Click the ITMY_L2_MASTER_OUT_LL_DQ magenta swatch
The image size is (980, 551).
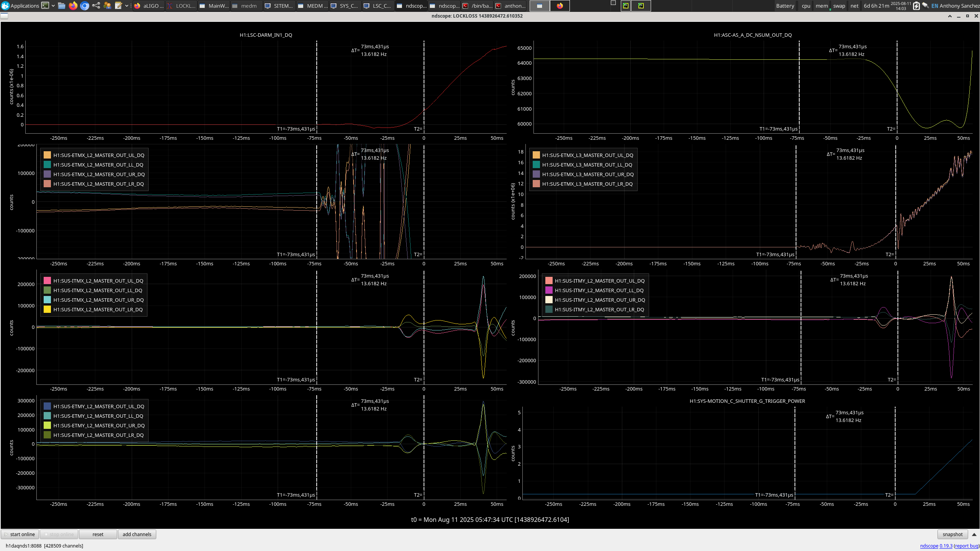coord(549,290)
